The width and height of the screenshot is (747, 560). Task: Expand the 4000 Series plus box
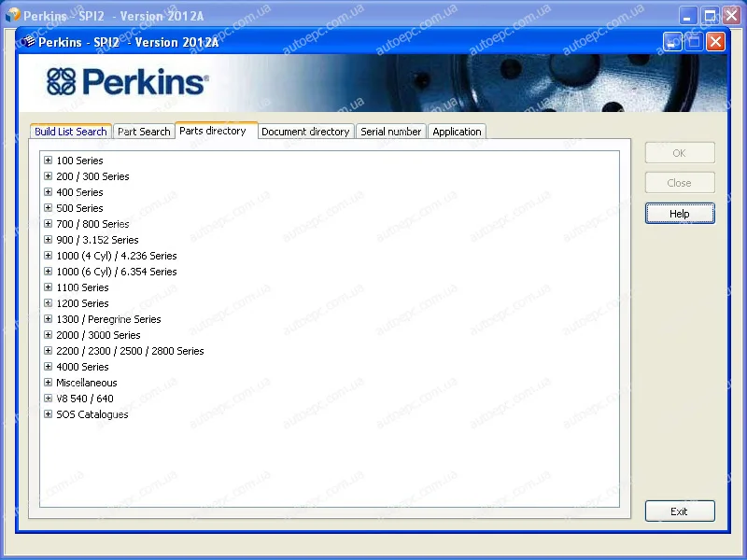pos(49,366)
